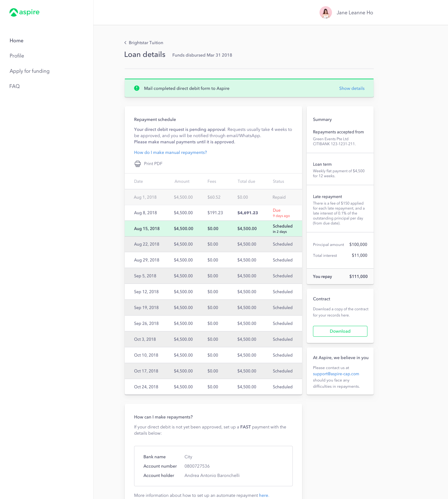Follow the 'here' automate repayment link
The width and height of the screenshot is (448, 499).
point(264,495)
